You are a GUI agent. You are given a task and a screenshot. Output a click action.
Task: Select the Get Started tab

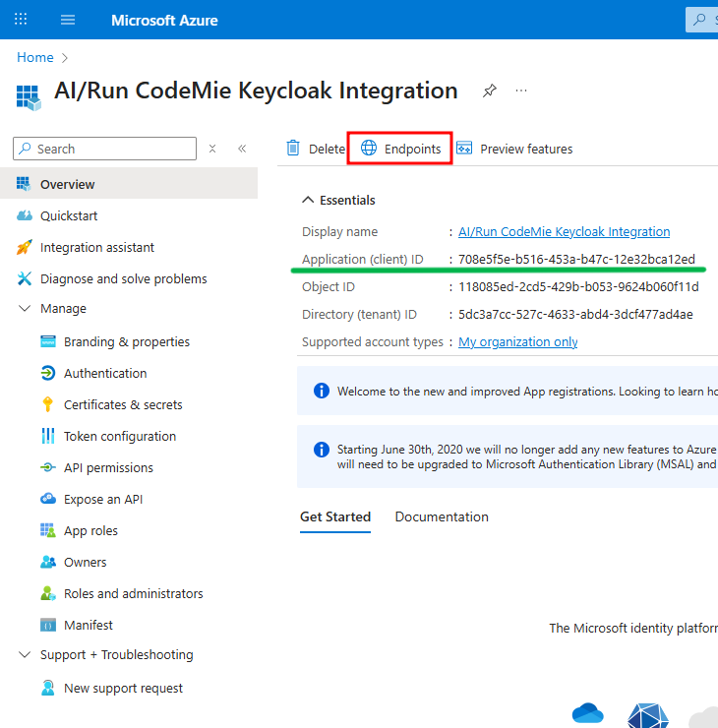click(x=335, y=516)
